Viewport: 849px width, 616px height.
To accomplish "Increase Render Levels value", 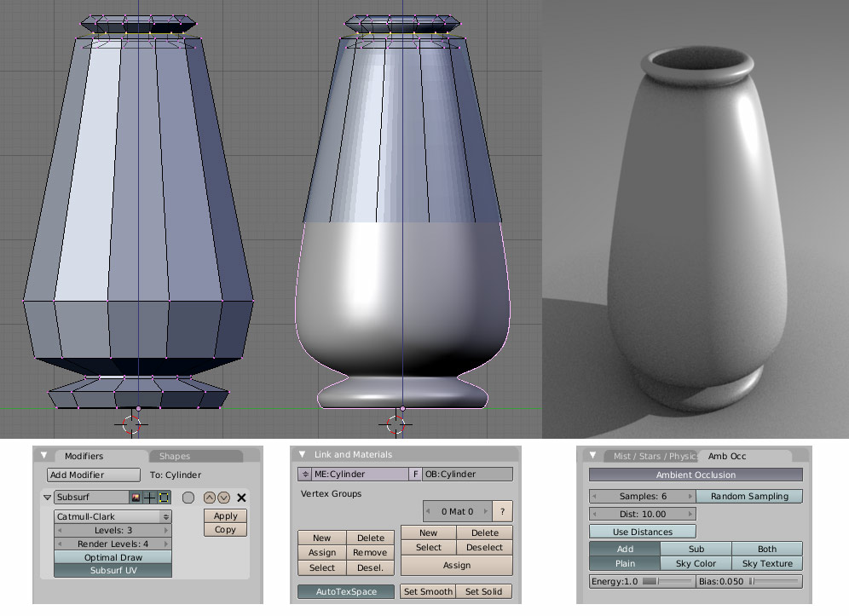I will [x=166, y=544].
